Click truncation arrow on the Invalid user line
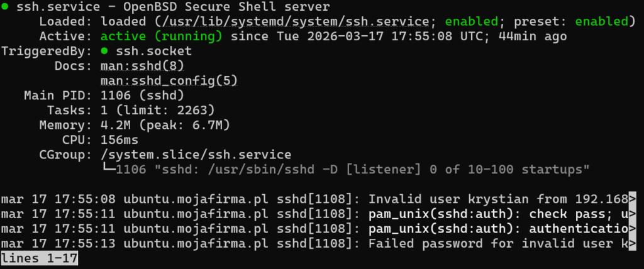Image resolution: width=644 pixels, height=269 pixels. pyautogui.click(x=632, y=199)
